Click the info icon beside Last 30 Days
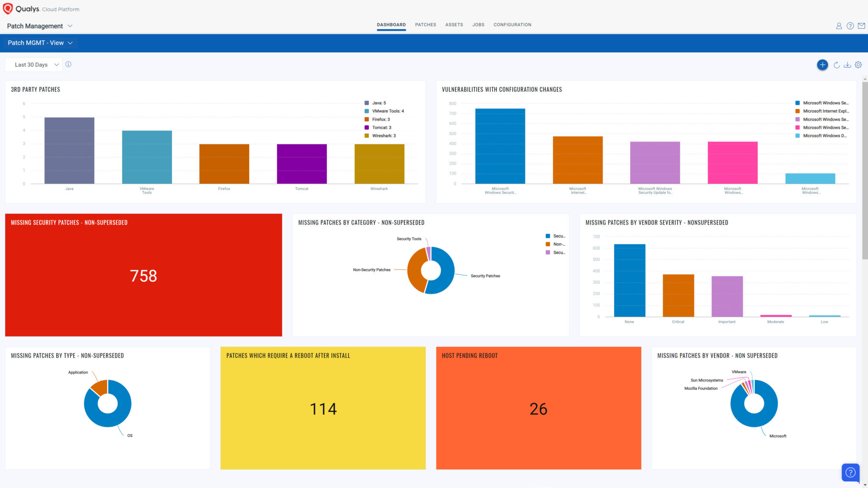The width and height of the screenshot is (868, 488). pos(69,64)
